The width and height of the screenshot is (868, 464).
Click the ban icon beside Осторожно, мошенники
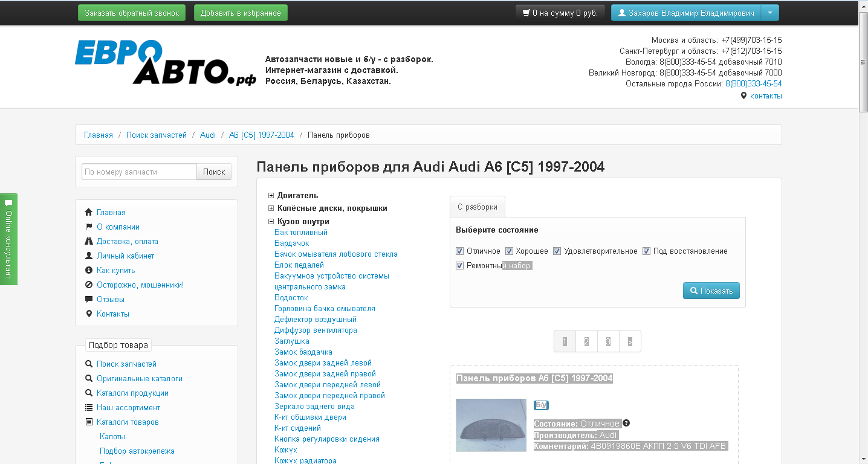(x=89, y=285)
